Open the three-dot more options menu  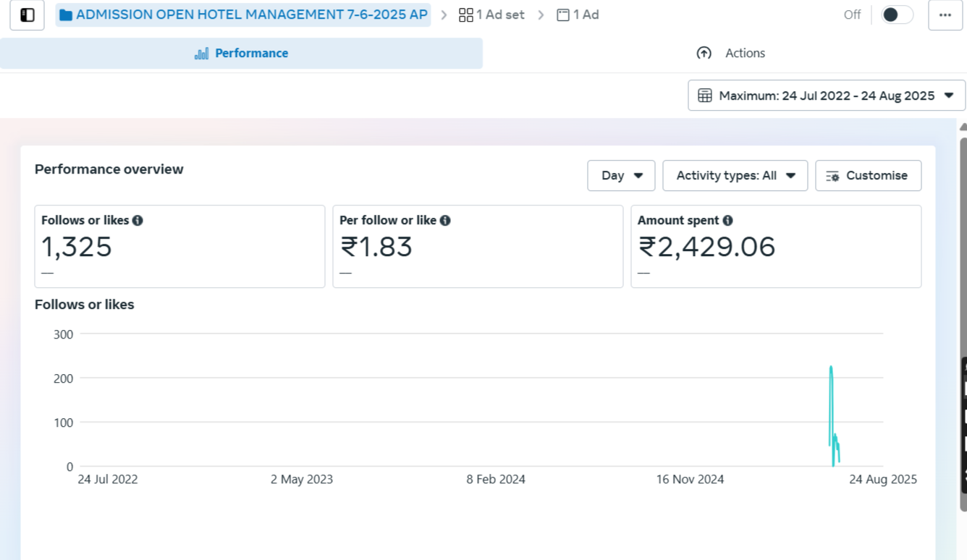pos(945,15)
